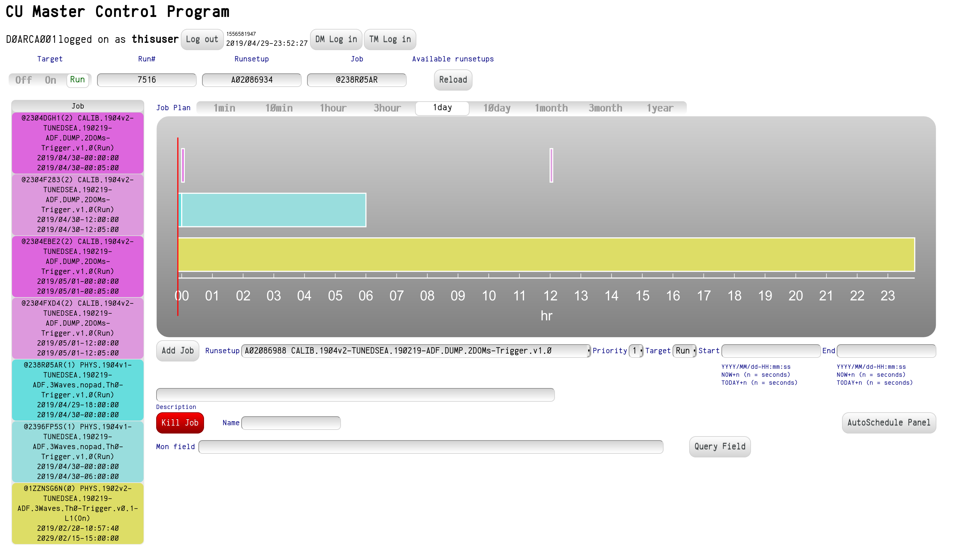Click DM Log in button
This screenshot has width=955, height=560.
pyautogui.click(x=336, y=40)
